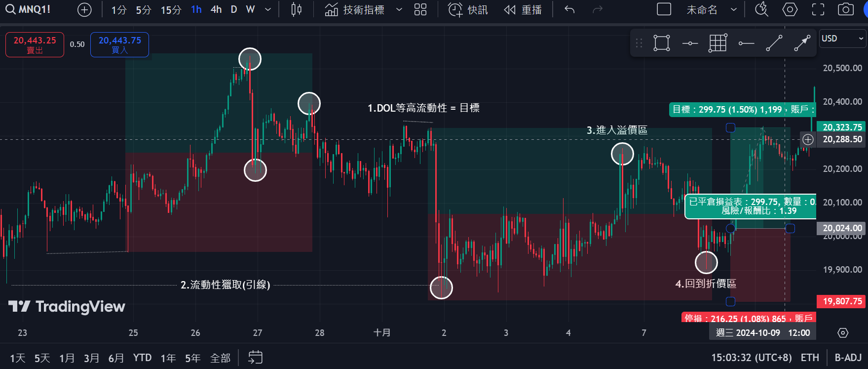This screenshot has height=369, width=868.
Task: Toggle the ETH extended hours session
Action: click(810, 357)
